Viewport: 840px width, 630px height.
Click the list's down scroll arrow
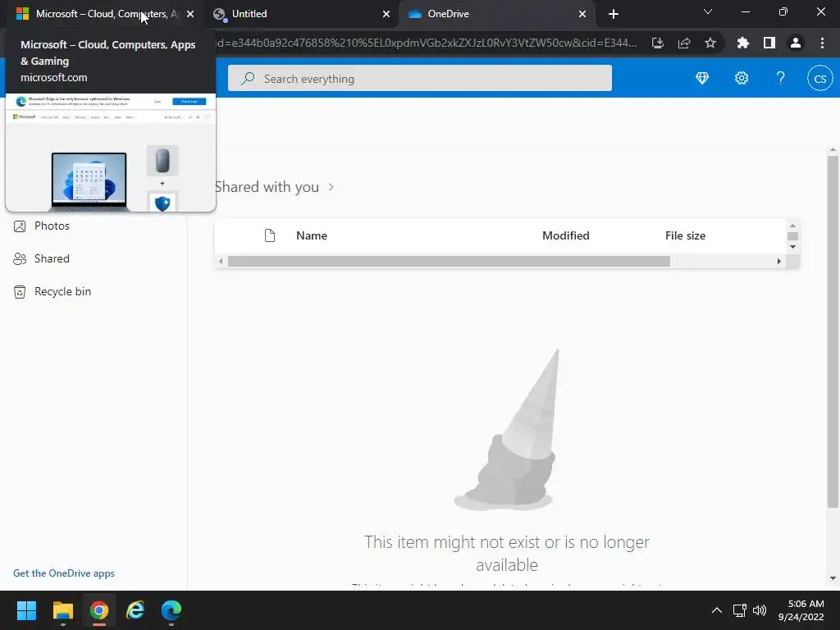793,247
